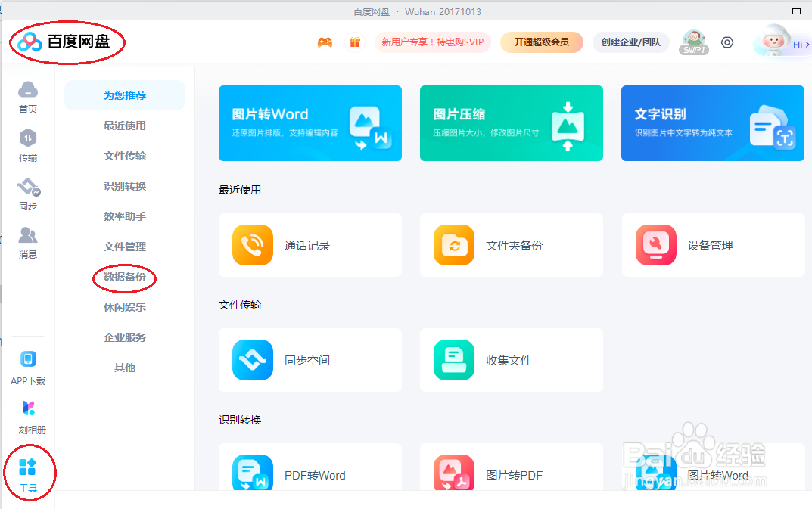The image size is (812, 509).
Task: Open the PDF转Word converter icon
Action: click(x=253, y=473)
